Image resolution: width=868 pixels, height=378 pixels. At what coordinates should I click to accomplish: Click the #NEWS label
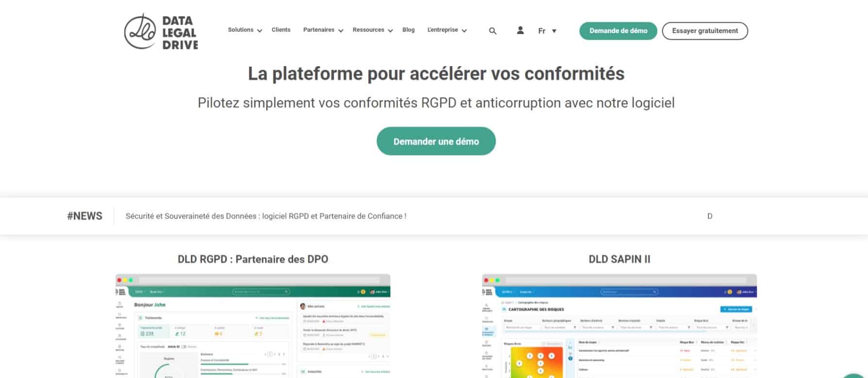(84, 216)
